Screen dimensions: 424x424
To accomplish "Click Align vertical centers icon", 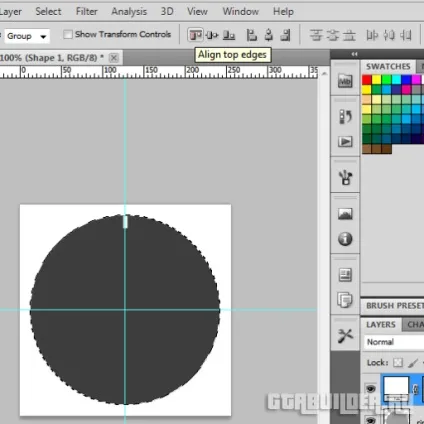I will click(212, 35).
